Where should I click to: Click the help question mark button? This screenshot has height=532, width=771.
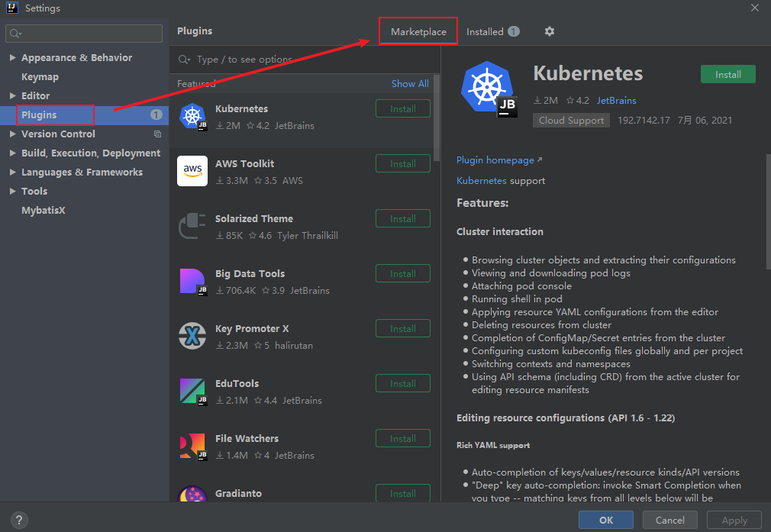(x=18, y=520)
